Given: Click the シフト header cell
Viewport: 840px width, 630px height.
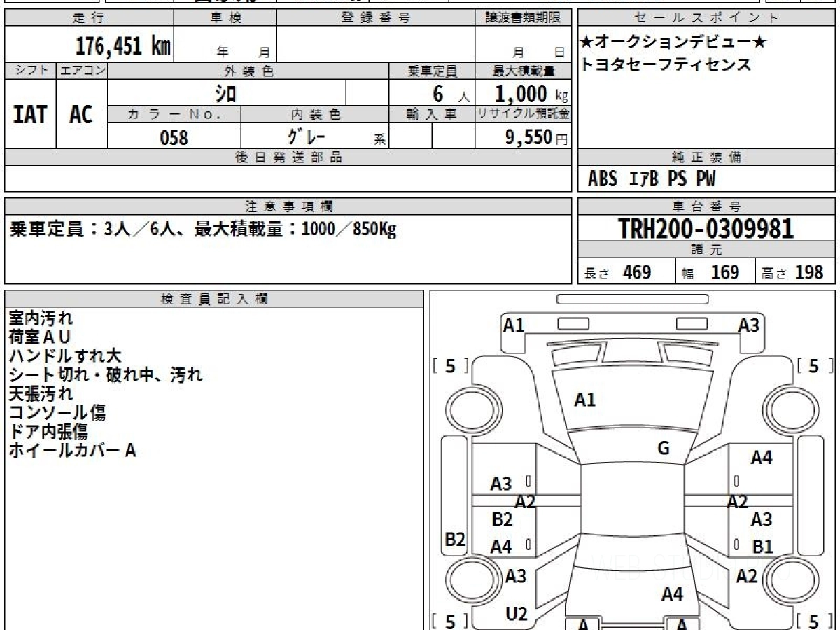Looking at the screenshot, I should (30, 71).
